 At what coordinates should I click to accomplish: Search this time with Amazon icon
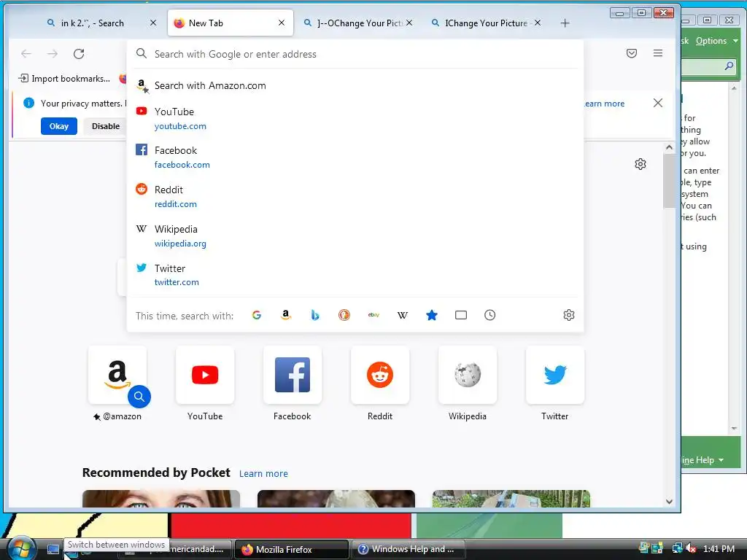click(x=286, y=315)
